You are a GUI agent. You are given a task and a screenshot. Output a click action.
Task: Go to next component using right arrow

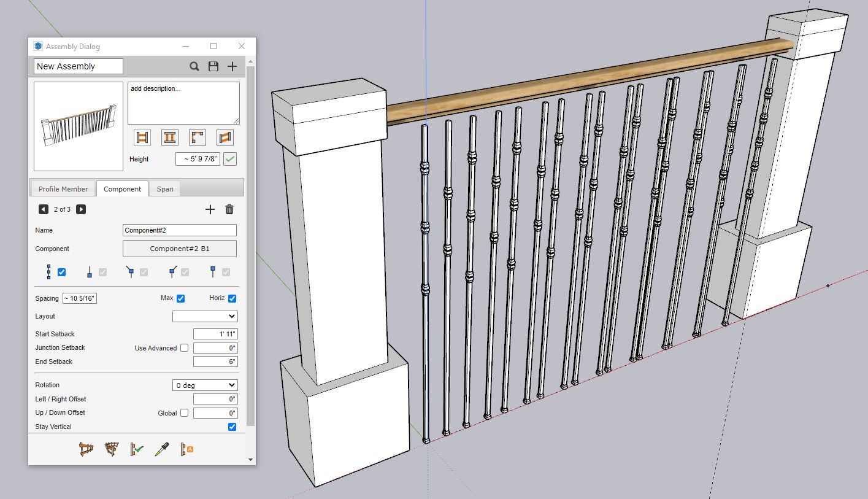81,209
